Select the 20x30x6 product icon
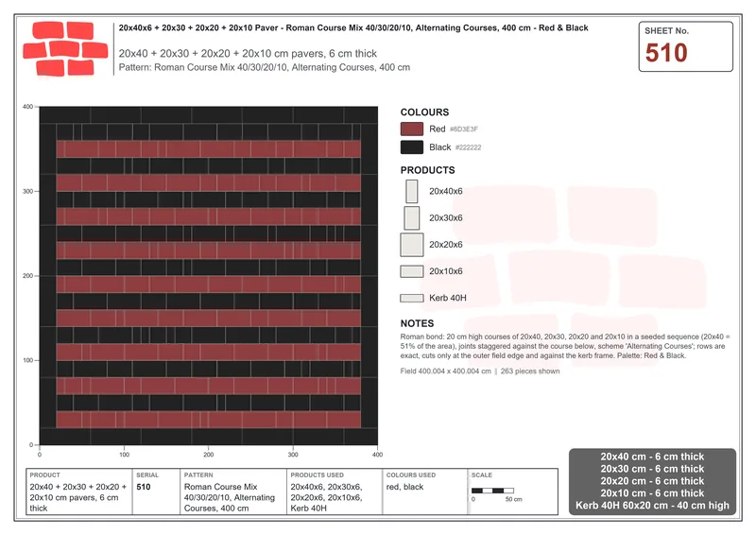756x535 pixels. pos(412,218)
